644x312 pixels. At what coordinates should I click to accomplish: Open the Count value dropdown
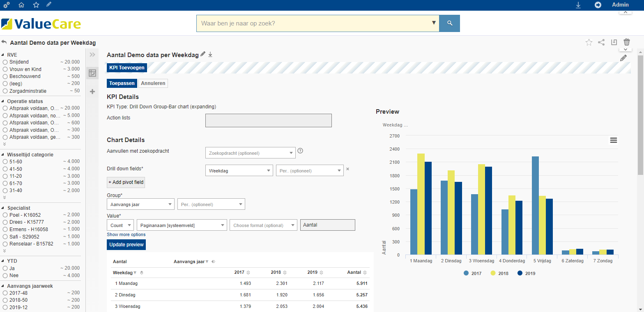click(x=120, y=225)
